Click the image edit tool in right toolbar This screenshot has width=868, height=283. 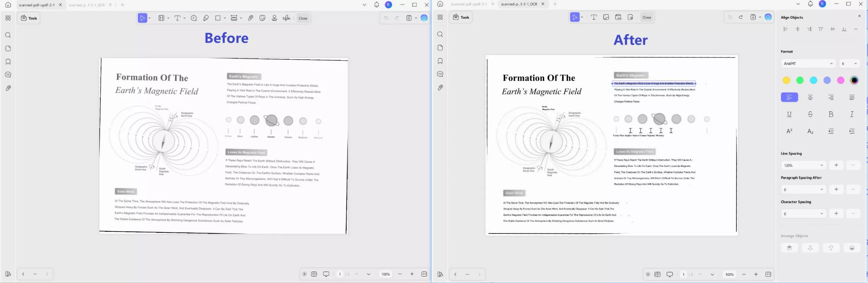pos(606,17)
